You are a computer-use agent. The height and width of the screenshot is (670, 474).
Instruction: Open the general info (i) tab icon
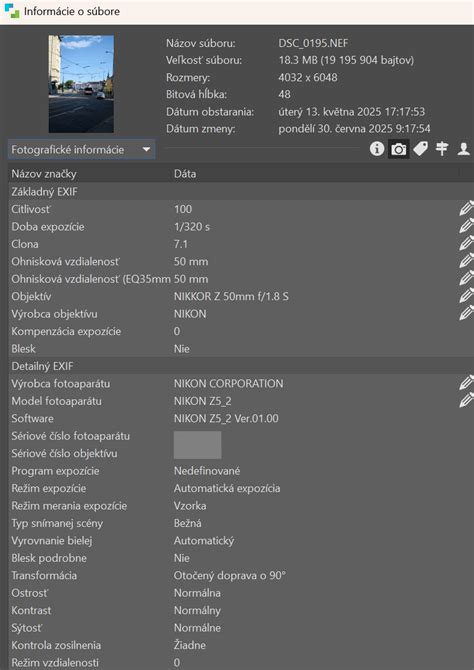[x=377, y=149]
